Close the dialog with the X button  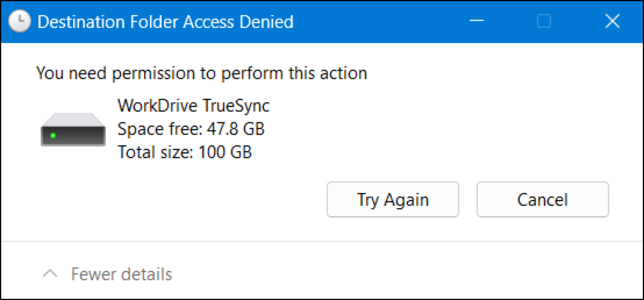pos(612,22)
